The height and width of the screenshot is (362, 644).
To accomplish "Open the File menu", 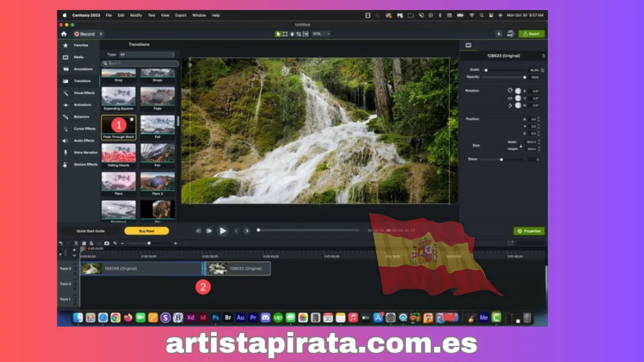I will [x=109, y=16].
